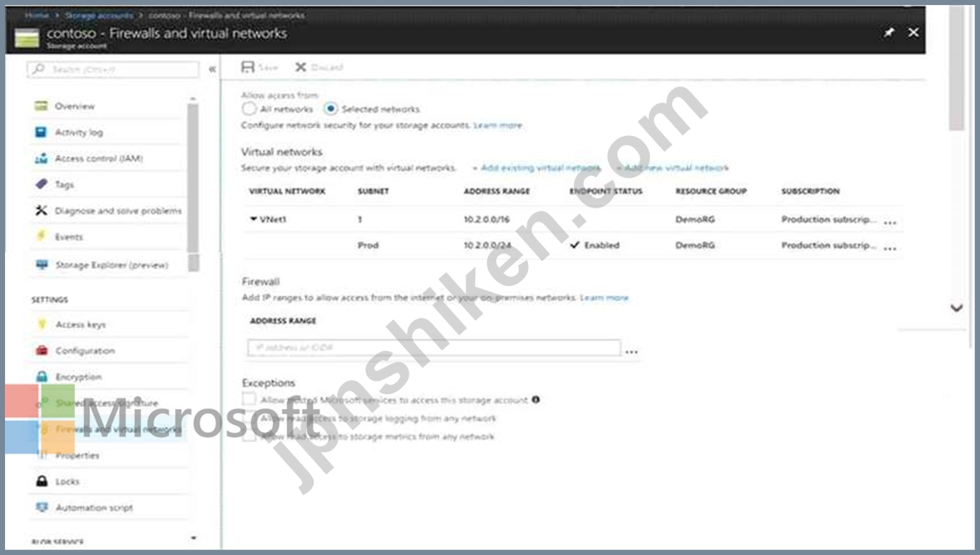
Task: Click the info icon beside trusted Microsoft services
Action: coord(535,399)
